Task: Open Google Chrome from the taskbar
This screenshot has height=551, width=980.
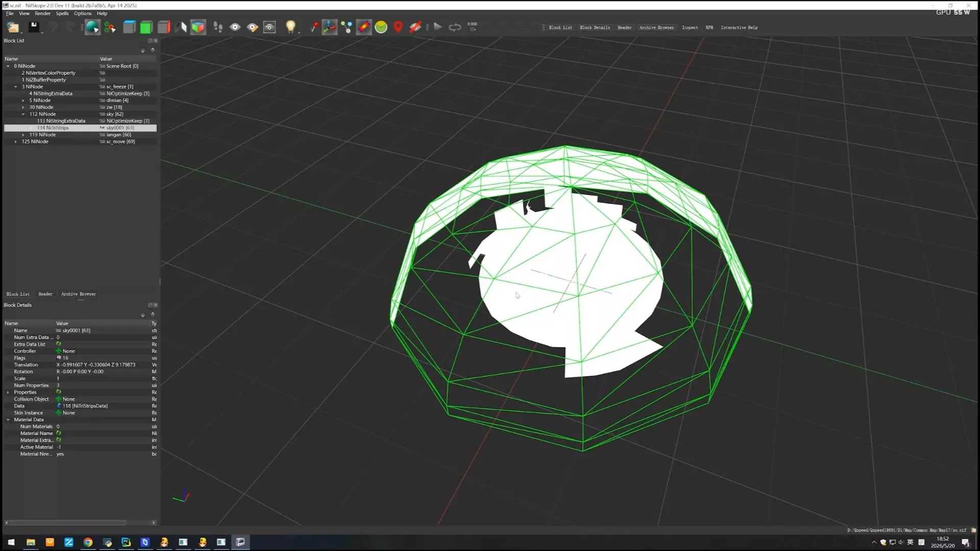Action: pos(88,542)
